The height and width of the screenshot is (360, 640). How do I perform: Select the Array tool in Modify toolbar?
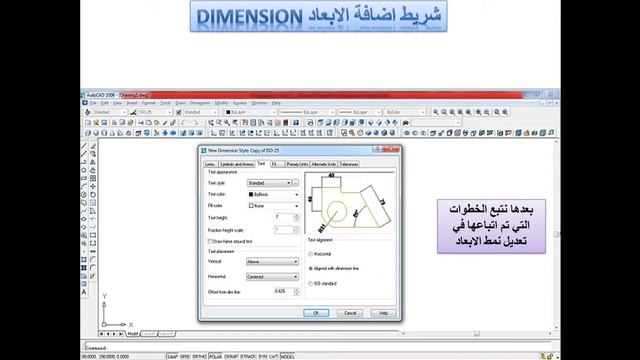pyautogui.click(x=93, y=178)
